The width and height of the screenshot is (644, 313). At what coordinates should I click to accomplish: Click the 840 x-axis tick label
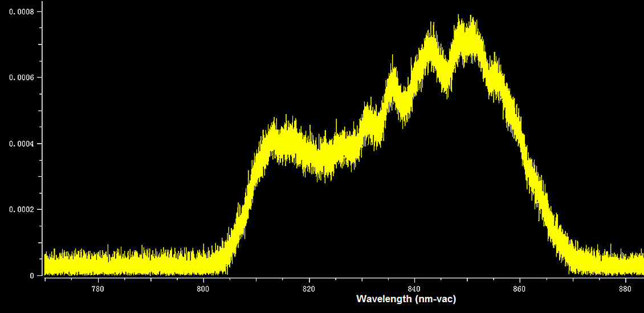[414, 287]
